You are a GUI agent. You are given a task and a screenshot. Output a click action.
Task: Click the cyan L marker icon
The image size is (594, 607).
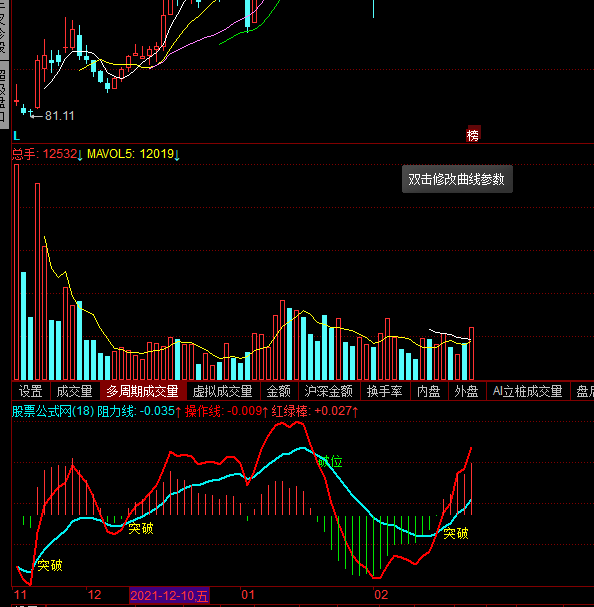click(16, 136)
